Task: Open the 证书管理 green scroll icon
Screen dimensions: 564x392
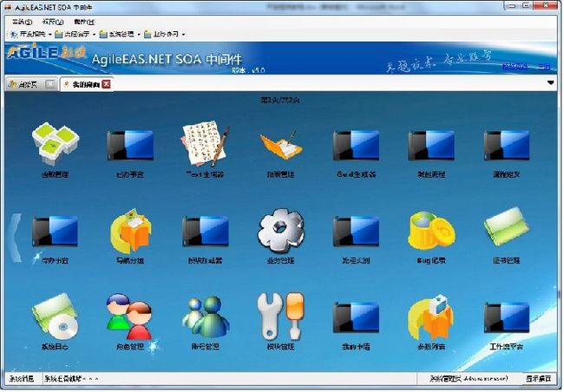Action: pos(507,226)
